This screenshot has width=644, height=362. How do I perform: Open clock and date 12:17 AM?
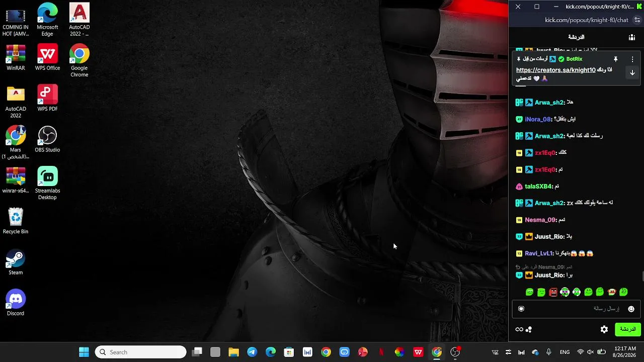click(x=625, y=352)
